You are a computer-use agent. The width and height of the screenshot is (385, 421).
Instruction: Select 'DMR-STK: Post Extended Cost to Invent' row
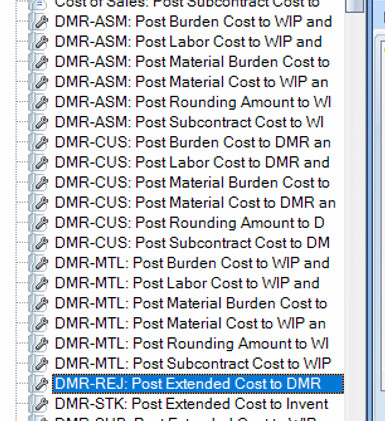[192, 404]
